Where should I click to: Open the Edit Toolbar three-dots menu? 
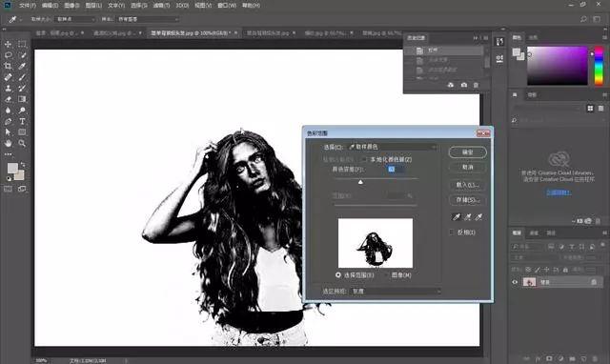pos(8,154)
